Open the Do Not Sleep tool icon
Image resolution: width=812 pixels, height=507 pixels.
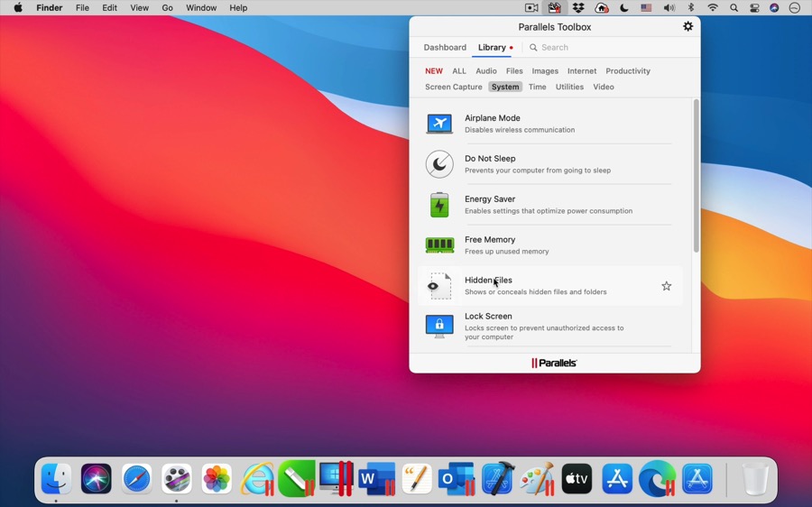pos(439,164)
